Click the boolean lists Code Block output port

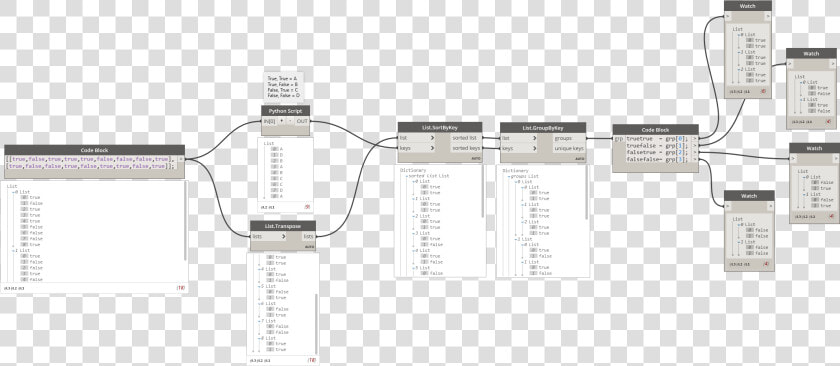tap(181, 159)
